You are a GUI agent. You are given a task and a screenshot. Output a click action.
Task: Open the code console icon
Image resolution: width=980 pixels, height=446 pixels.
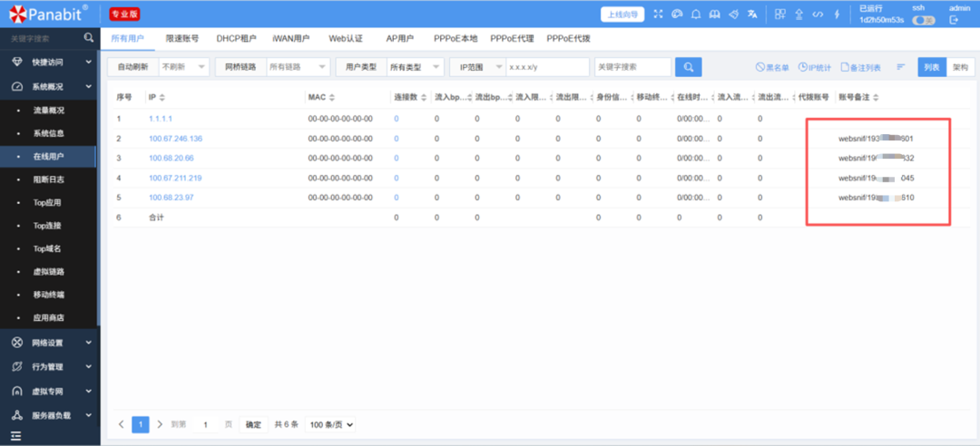[818, 15]
